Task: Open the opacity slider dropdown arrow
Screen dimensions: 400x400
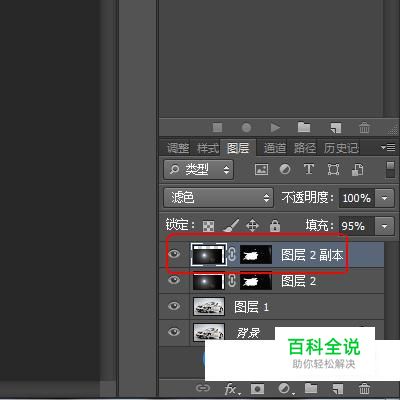Action: pyautogui.click(x=384, y=198)
